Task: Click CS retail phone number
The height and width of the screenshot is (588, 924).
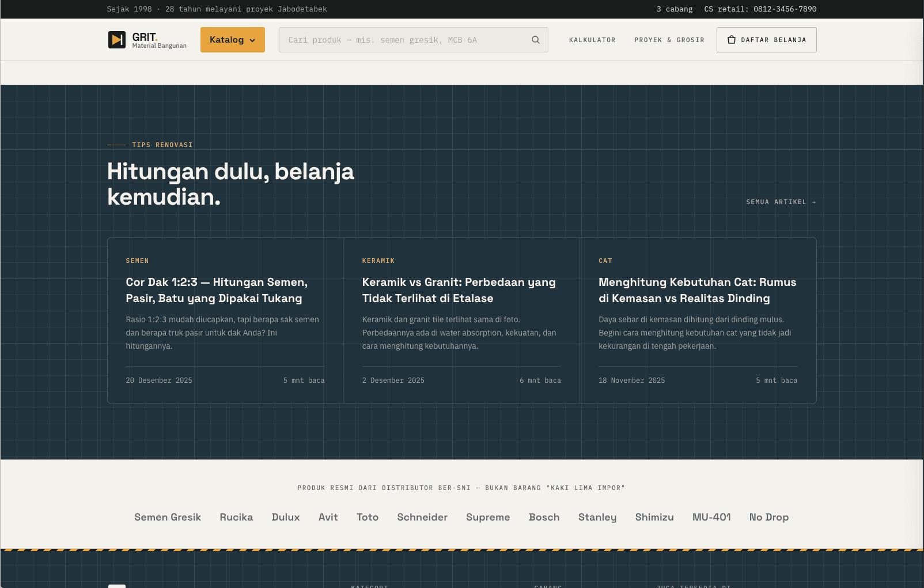Action: 760,9
